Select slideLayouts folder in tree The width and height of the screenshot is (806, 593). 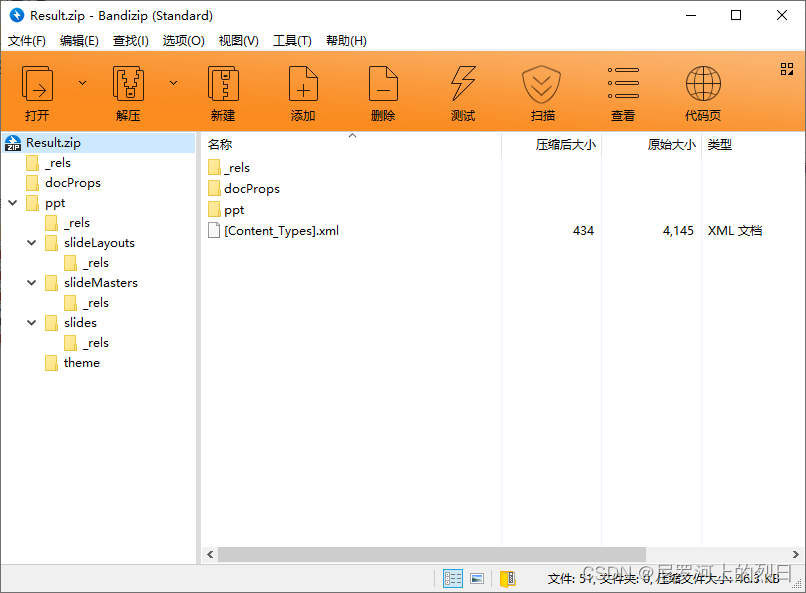(90, 243)
